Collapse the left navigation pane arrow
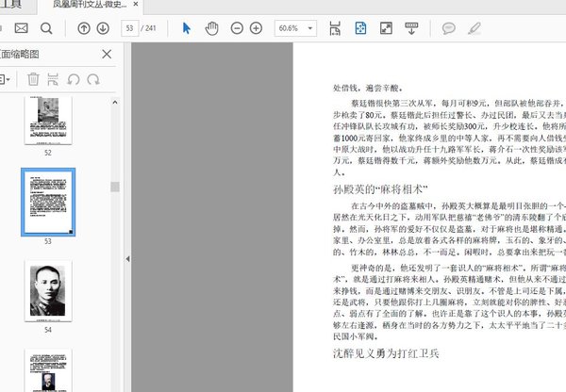The height and width of the screenshot is (392, 566). [127, 258]
